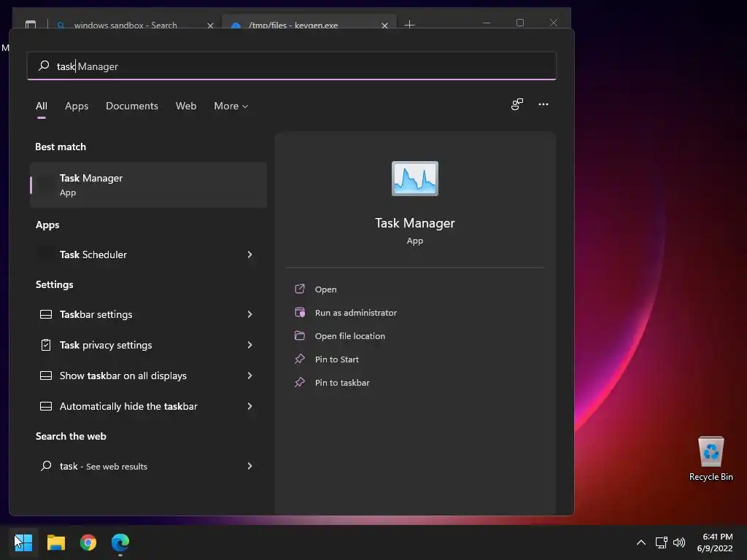The height and width of the screenshot is (560, 747).
Task: Open File Explorer from the taskbar
Action: (x=55, y=542)
